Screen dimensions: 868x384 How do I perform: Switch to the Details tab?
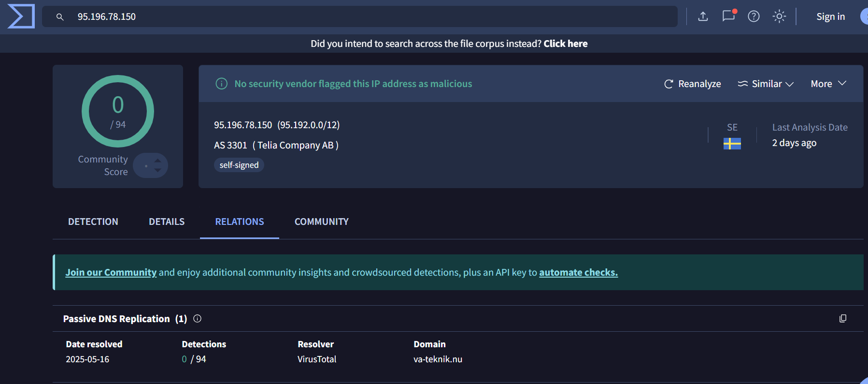coord(167,222)
